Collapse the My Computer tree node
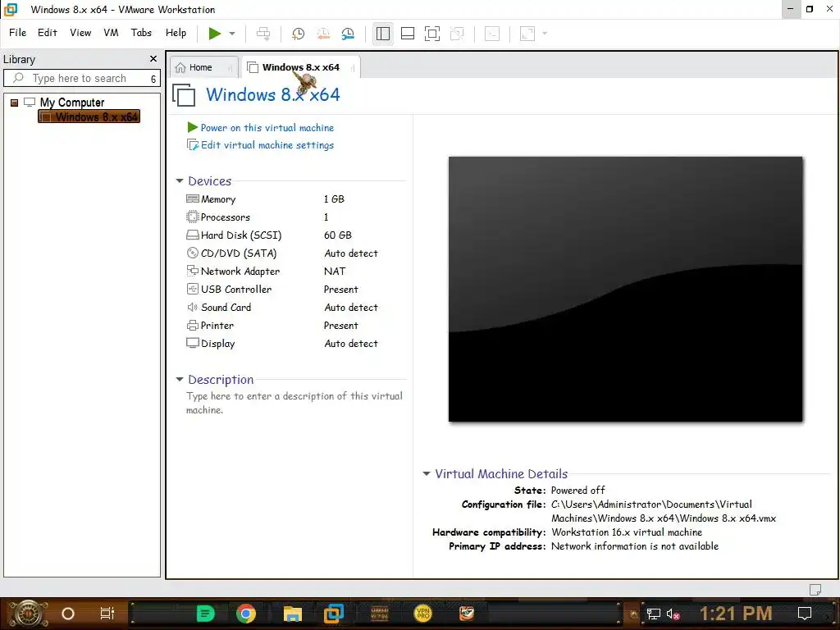The image size is (840, 630). [15, 103]
